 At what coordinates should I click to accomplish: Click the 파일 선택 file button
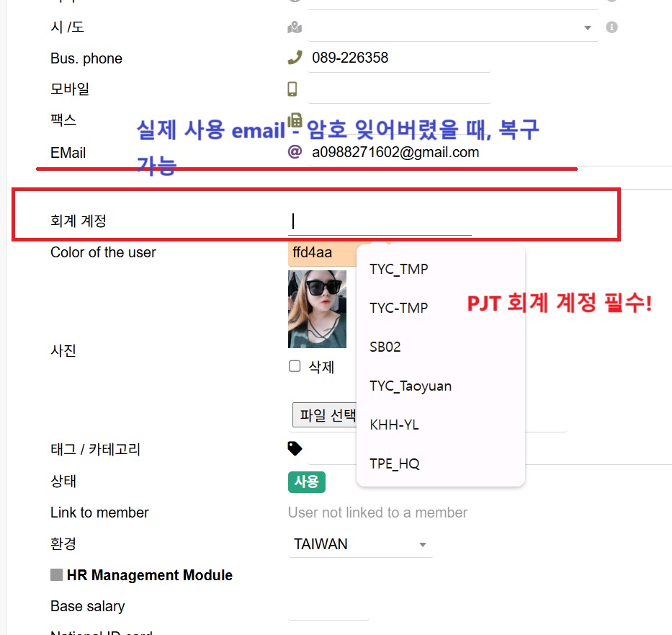pyautogui.click(x=326, y=415)
